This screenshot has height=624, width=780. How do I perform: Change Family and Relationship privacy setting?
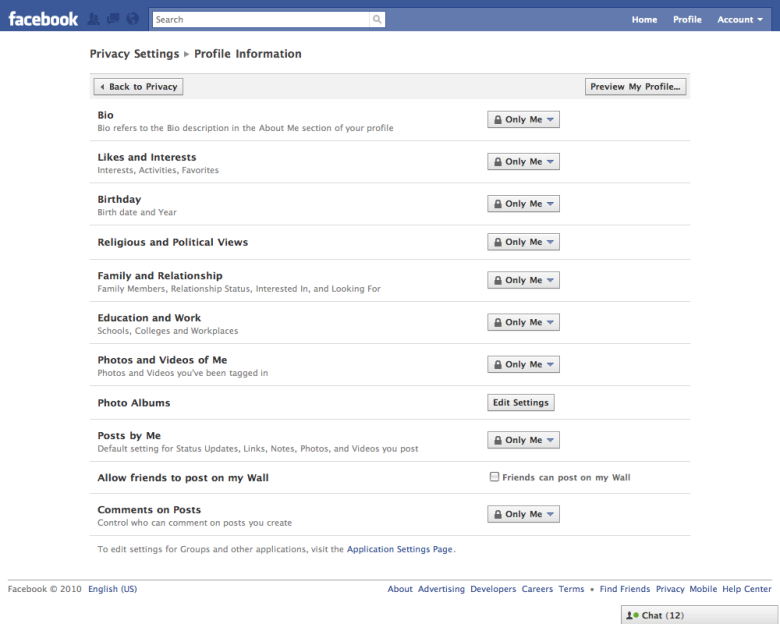click(x=523, y=280)
